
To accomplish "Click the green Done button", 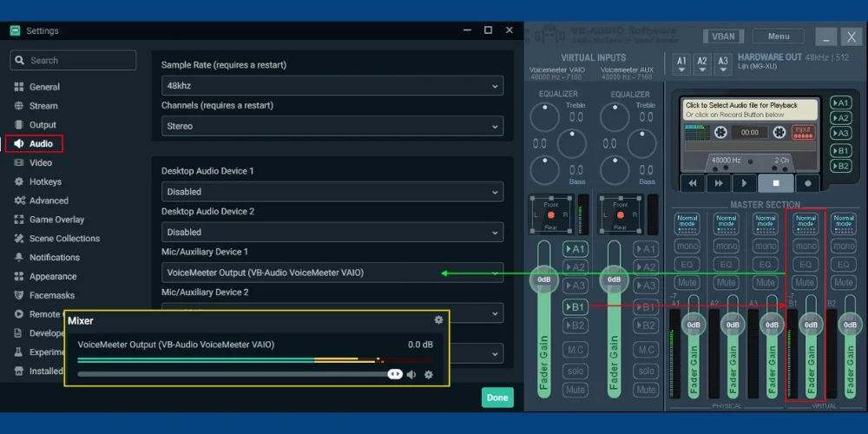I will (x=497, y=398).
